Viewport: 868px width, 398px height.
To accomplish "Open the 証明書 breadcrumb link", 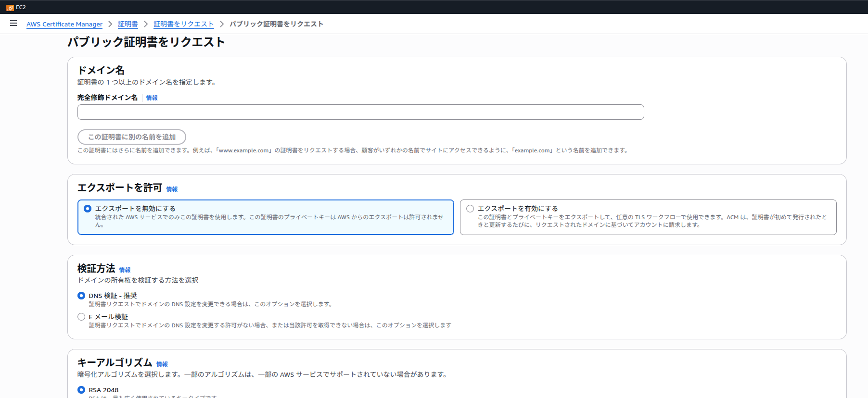I will [128, 24].
